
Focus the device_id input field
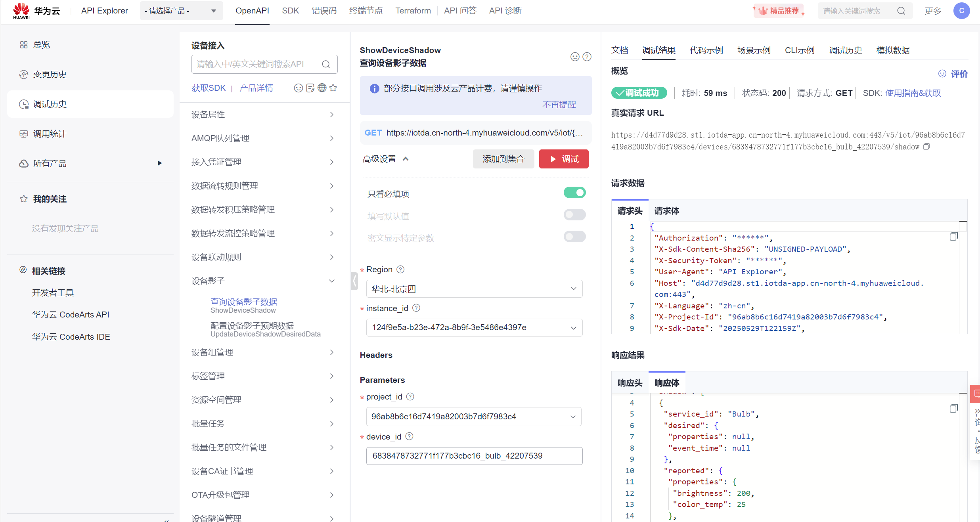(x=474, y=456)
